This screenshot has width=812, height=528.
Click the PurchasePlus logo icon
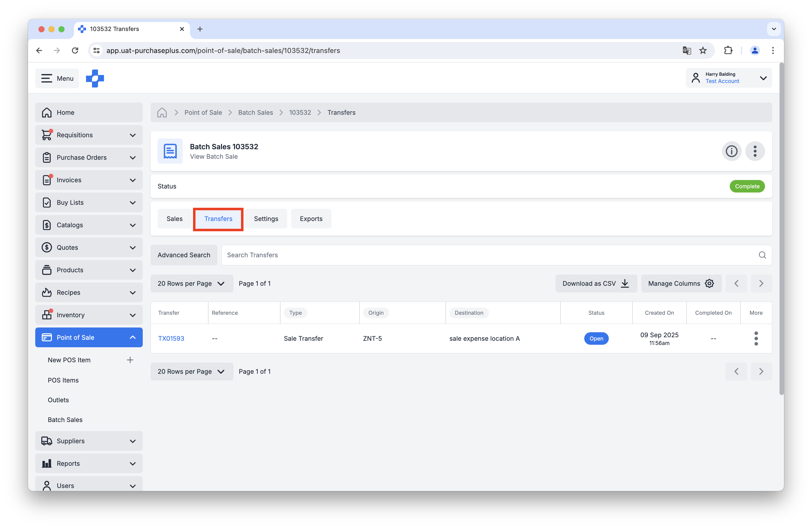(x=95, y=78)
